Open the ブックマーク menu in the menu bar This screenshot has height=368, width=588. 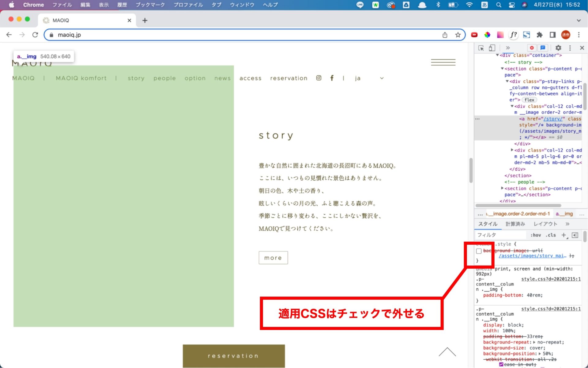(x=150, y=5)
